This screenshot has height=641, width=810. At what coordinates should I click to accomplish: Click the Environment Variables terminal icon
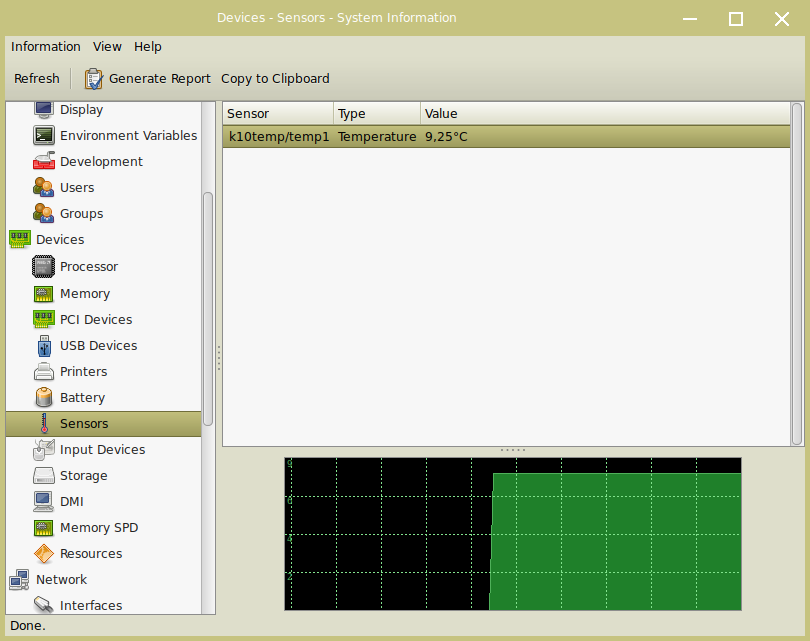[44, 135]
